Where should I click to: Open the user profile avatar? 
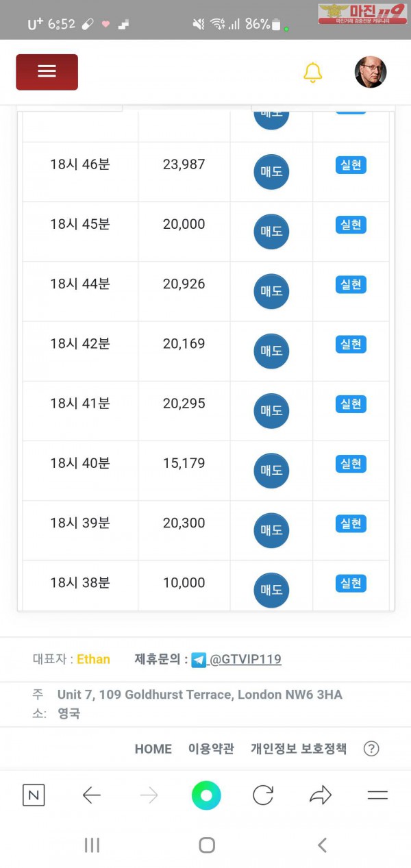(x=371, y=72)
